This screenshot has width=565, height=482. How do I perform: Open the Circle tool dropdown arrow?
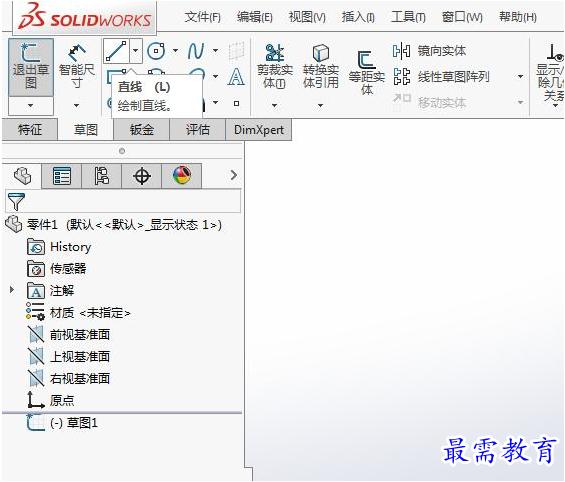[x=175, y=51]
